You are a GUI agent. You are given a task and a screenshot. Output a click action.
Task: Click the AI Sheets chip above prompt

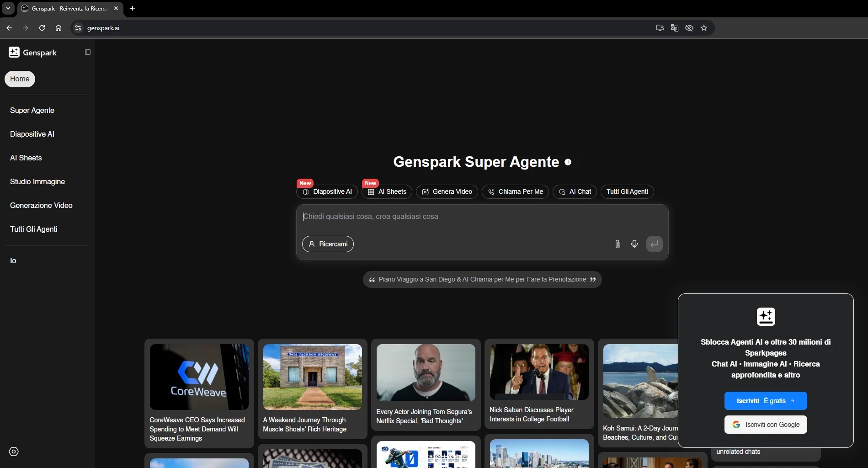click(387, 191)
